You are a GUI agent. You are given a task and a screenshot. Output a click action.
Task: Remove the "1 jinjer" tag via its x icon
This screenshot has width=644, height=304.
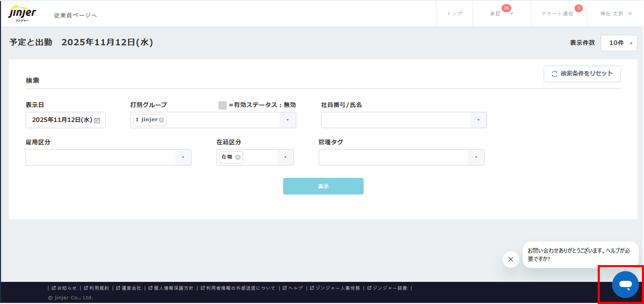pos(161,120)
